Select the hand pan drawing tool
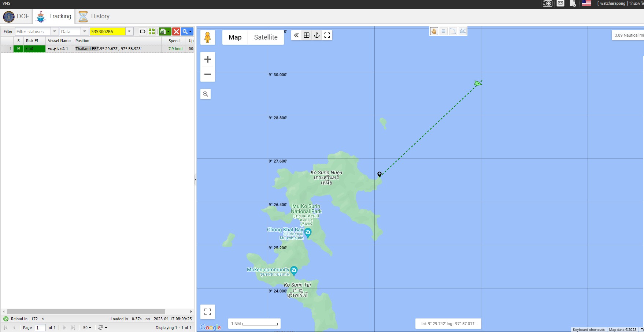 coord(434,31)
